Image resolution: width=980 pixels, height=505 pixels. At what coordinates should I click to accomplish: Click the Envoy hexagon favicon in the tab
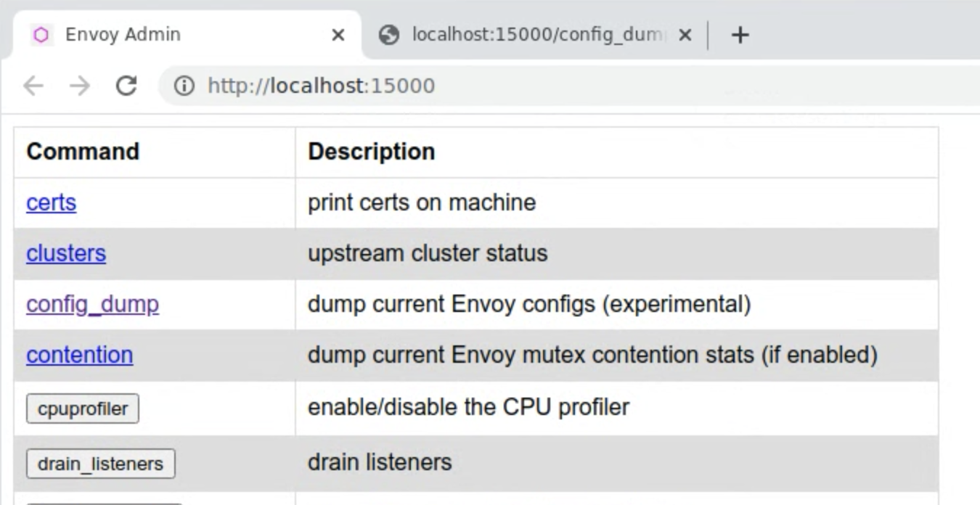(x=41, y=35)
